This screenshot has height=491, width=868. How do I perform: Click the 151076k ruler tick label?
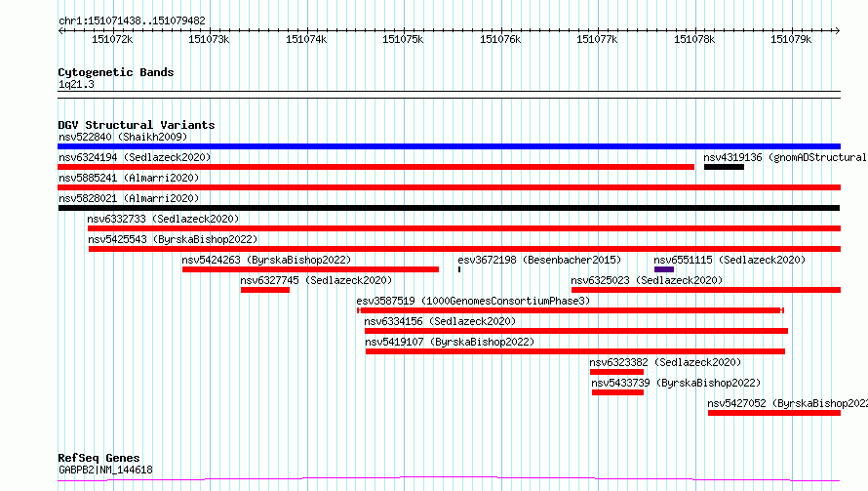point(500,40)
